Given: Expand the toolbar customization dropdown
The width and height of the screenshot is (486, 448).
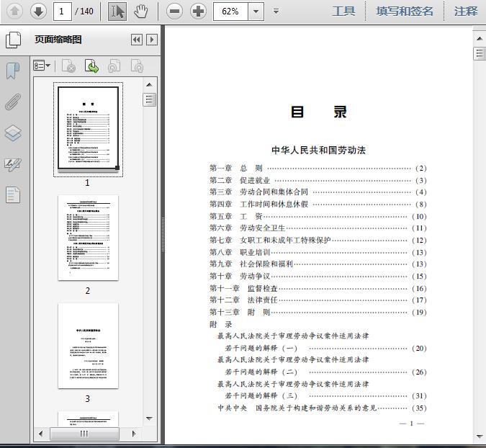Looking at the screenshot, I should click(x=276, y=12).
